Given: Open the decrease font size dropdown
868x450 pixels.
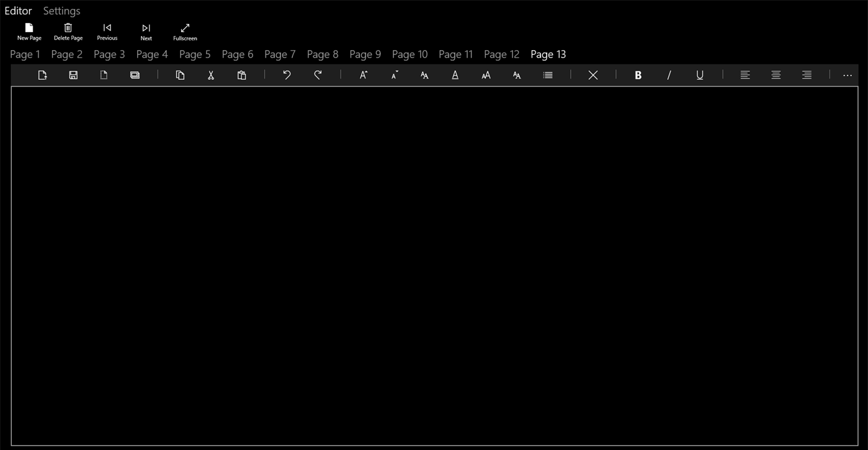Looking at the screenshot, I should tap(394, 75).
